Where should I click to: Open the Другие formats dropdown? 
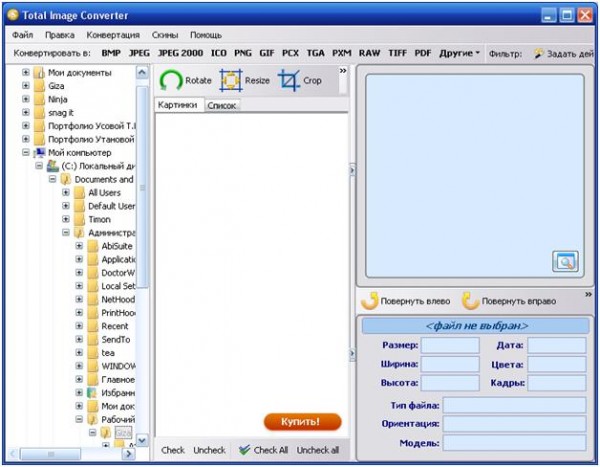point(459,53)
